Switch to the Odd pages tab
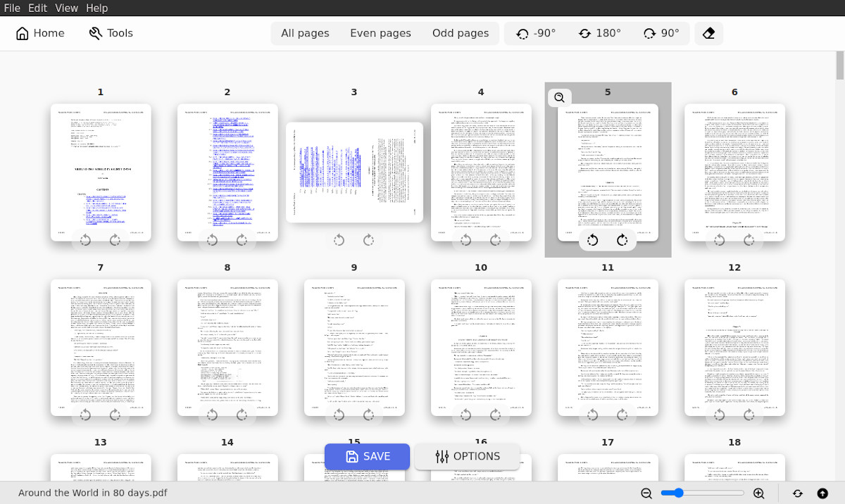The width and height of the screenshot is (845, 504). pyautogui.click(x=461, y=32)
